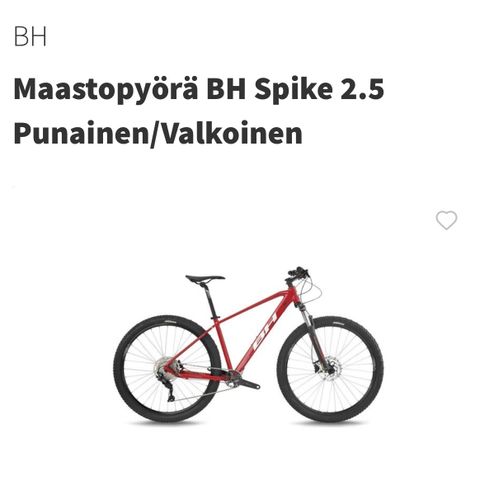Click the black seatpost below the saddle
Screen dimensions: 480x500
[x=210, y=301]
